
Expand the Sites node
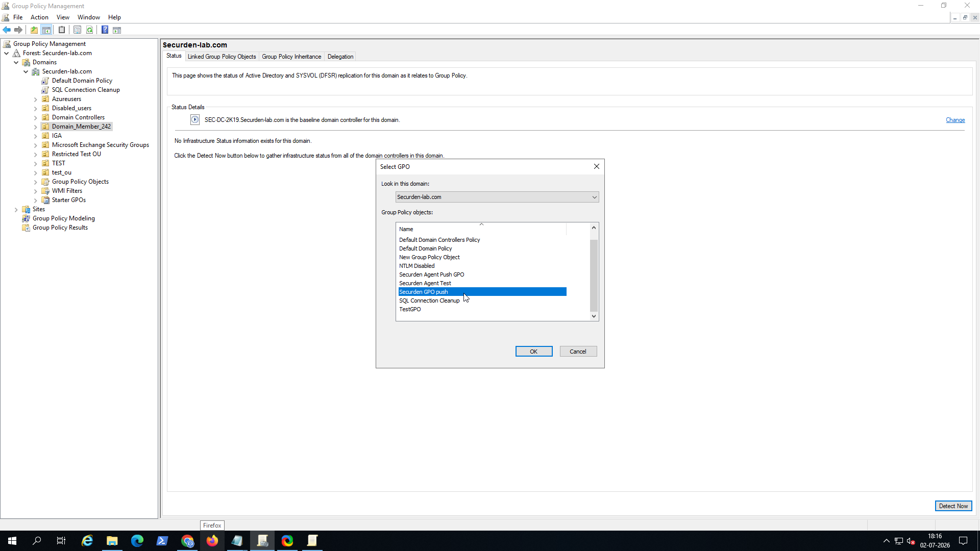click(x=16, y=210)
